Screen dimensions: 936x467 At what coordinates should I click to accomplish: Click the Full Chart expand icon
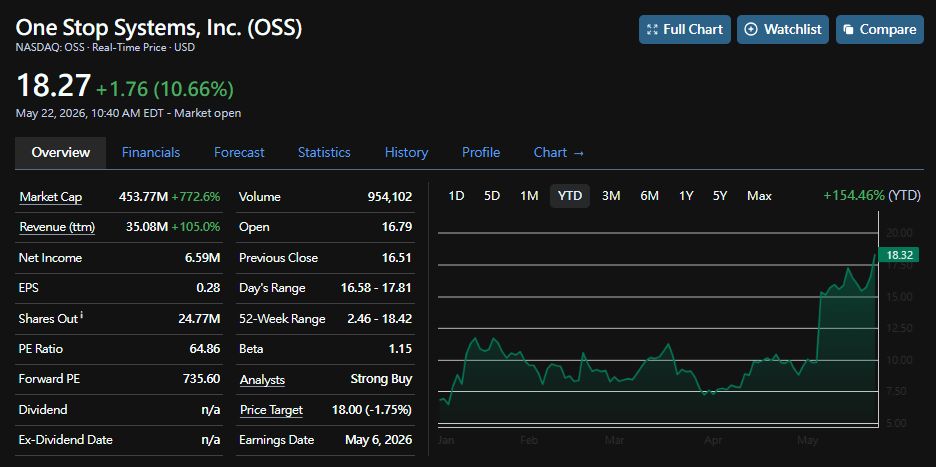652,29
